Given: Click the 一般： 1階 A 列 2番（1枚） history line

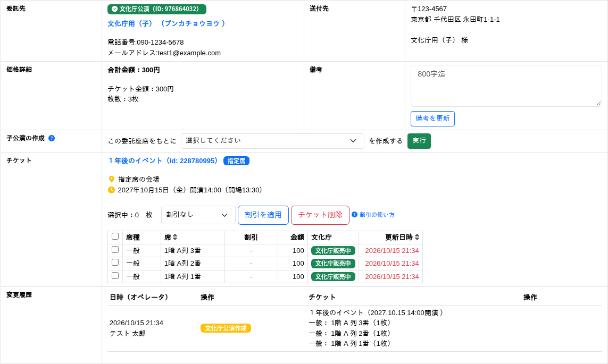Looking at the screenshot, I should point(350,333).
